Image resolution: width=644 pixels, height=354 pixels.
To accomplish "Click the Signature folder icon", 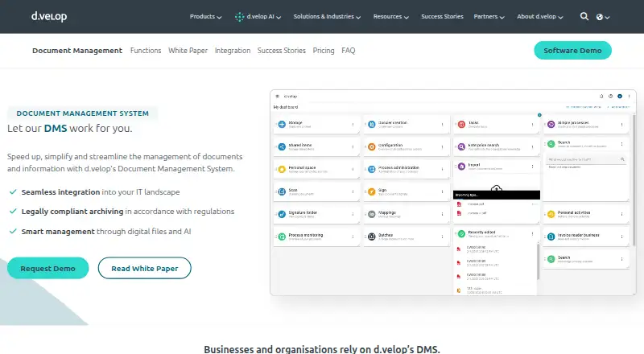I will (282, 214).
